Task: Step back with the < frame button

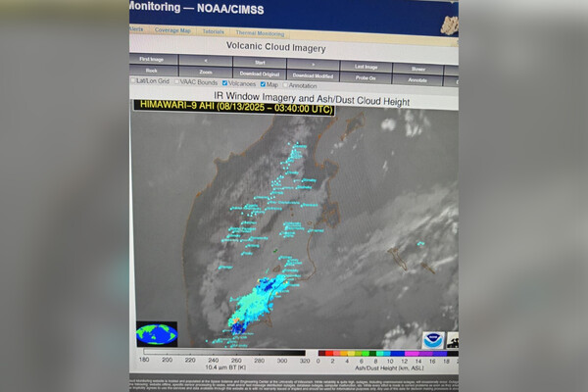Action: (205, 62)
